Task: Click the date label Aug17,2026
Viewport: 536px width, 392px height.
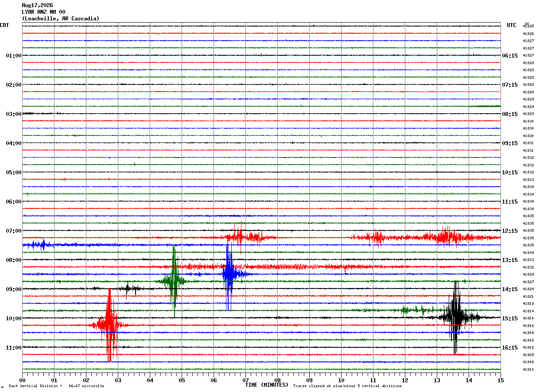Action: click(x=37, y=5)
